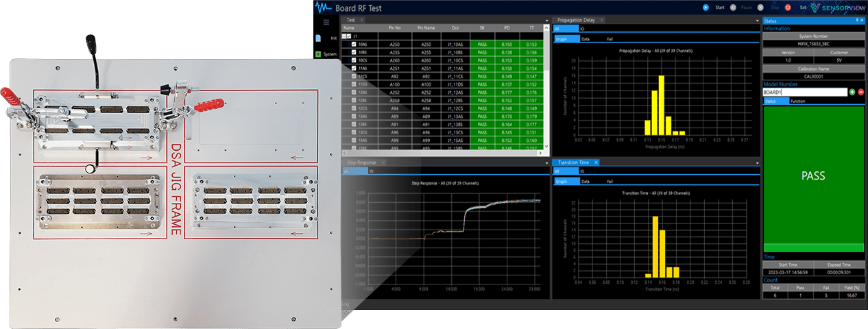Select IO tab in Propagation Delay panel
The width and height of the screenshot is (868, 329).
[x=582, y=29]
